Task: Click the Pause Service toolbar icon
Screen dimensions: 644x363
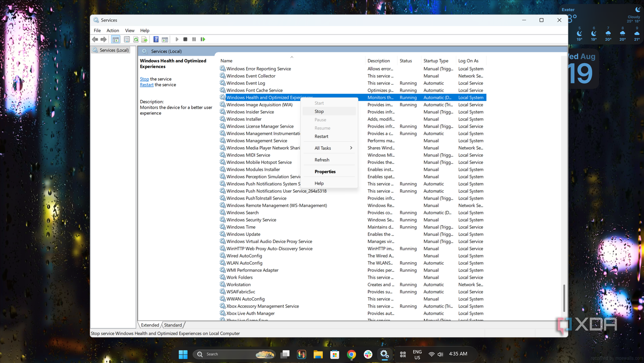Action: tap(194, 39)
